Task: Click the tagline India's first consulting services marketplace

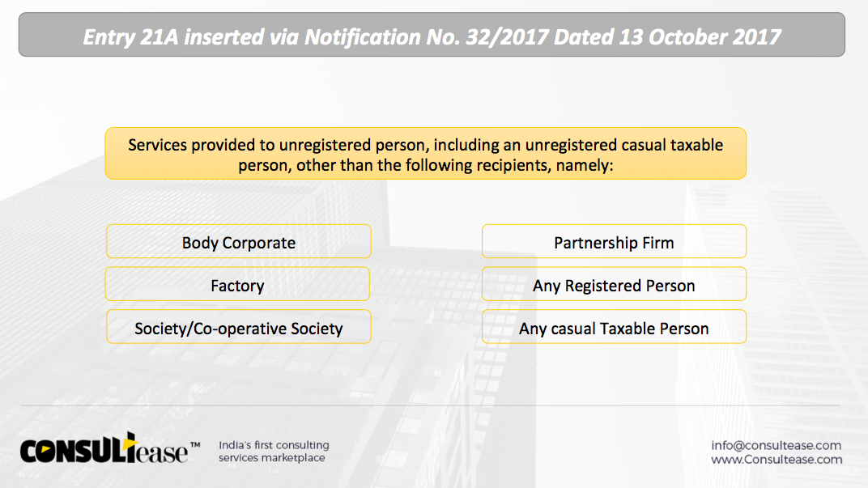Action: 274,452
